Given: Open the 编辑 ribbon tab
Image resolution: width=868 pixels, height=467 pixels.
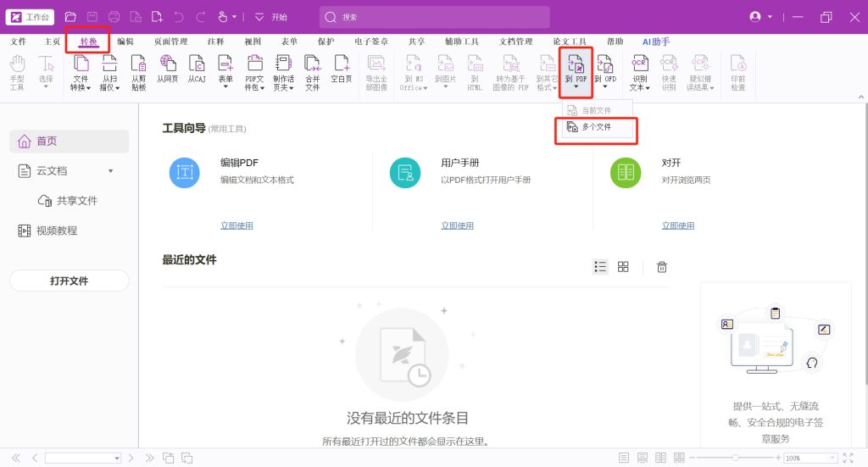Looking at the screenshot, I should tap(125, 41).
